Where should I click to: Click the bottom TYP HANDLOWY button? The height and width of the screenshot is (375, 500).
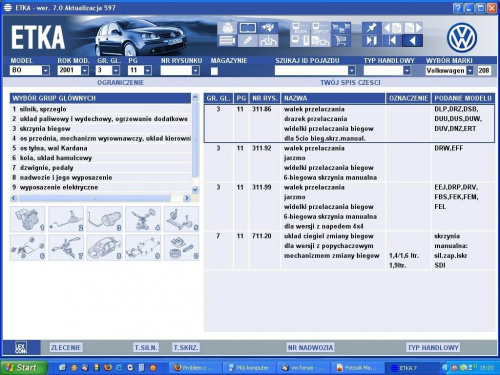pyautogui.click(x=433, y=348)
